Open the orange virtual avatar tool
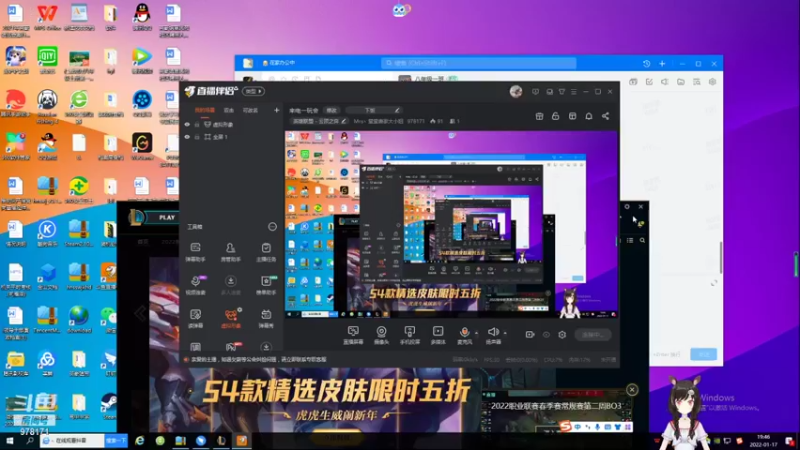 [x=231, y=318]
